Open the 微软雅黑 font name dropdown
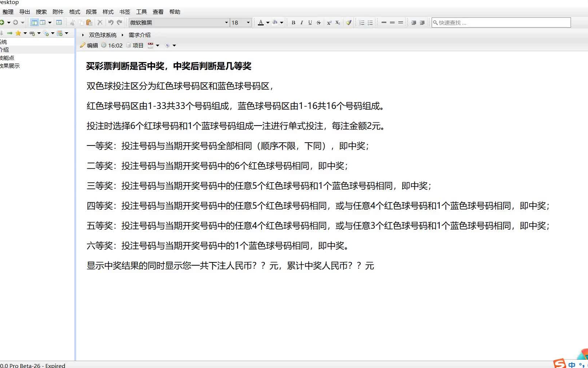The image size is (588, 368). tap(226, 23)
